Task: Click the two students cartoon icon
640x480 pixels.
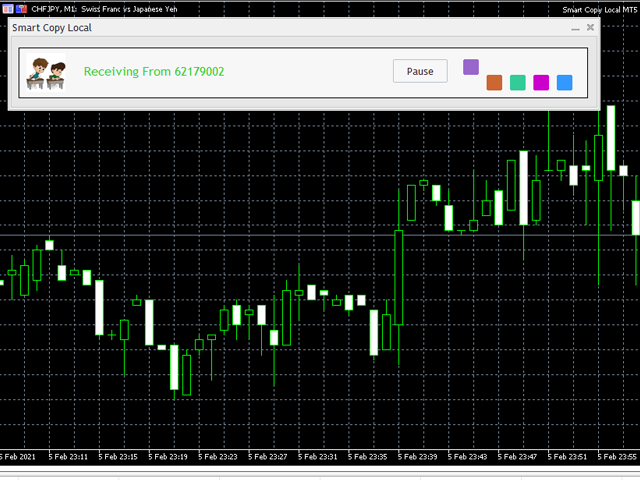Action: (46, 73)
